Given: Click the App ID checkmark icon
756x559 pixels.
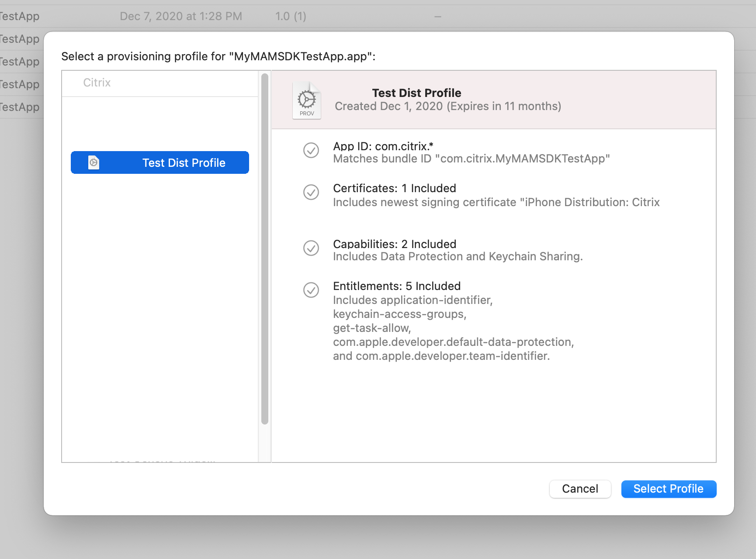Looking at the screenshot, I should click(311, 150).
